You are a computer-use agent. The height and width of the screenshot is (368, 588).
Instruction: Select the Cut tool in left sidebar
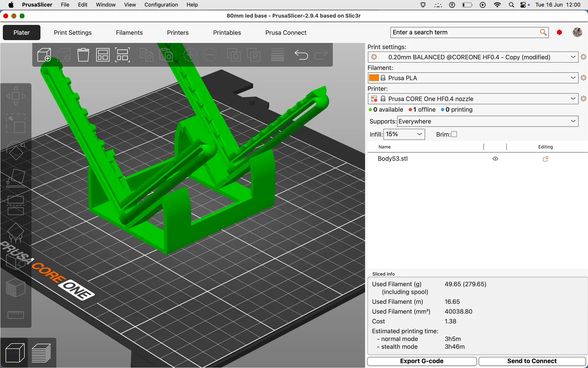16,205
